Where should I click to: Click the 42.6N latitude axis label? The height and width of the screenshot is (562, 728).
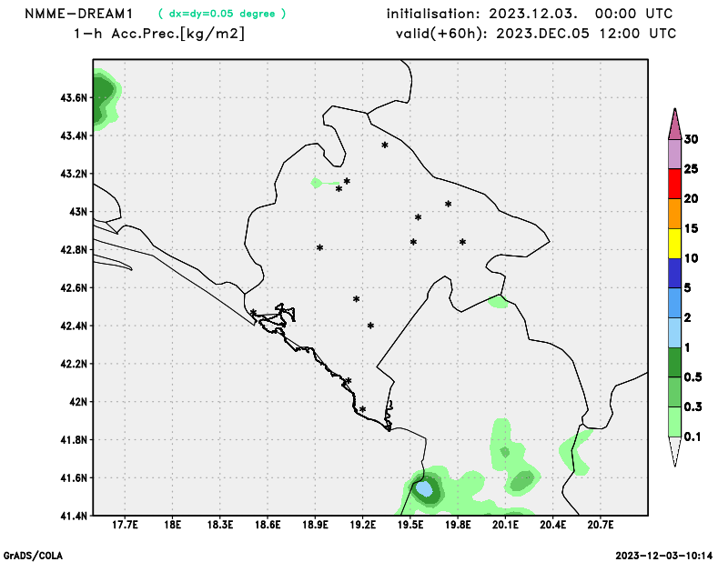pos(74,288)
